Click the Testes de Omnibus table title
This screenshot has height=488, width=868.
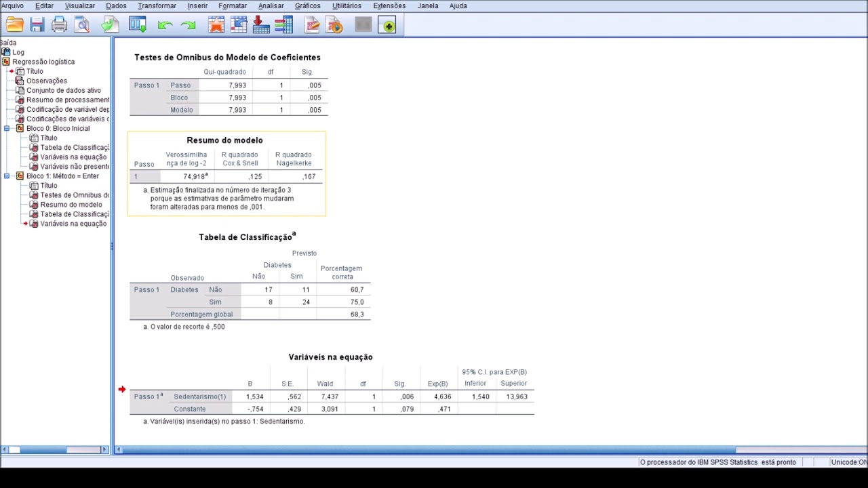[x=227, y=58]
